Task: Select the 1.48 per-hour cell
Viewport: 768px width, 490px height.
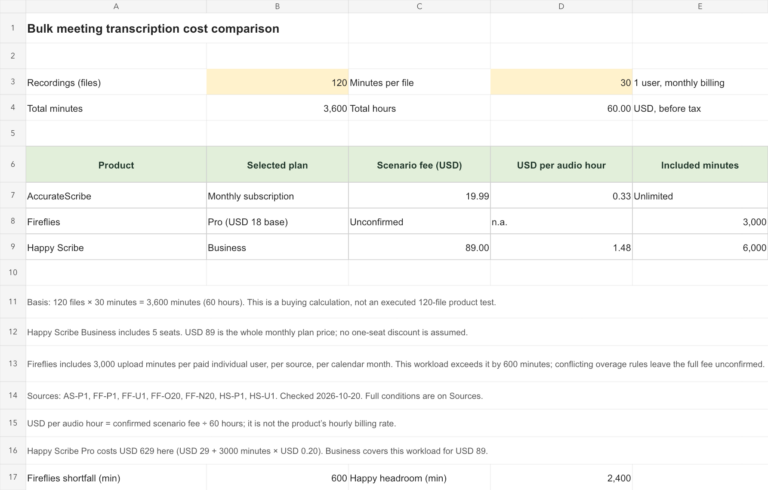Action: [561, 247]
